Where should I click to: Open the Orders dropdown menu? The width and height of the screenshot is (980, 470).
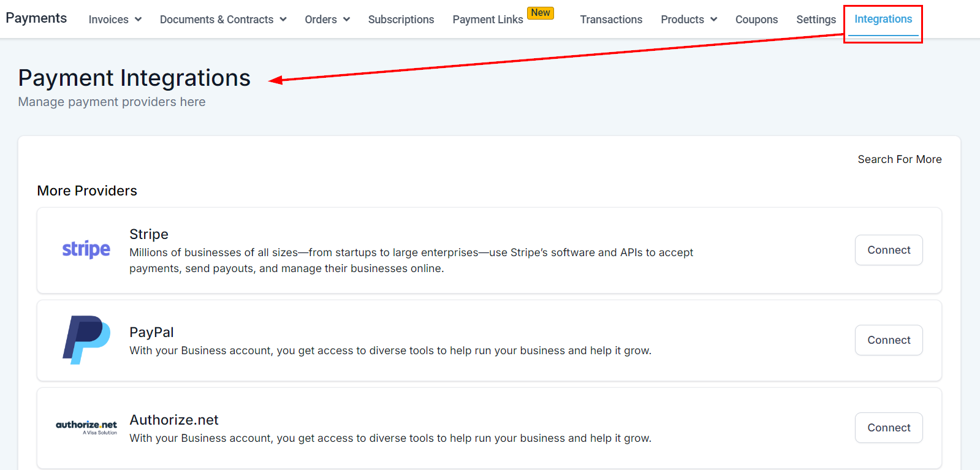pyautogui.click(x=327, y=20)
